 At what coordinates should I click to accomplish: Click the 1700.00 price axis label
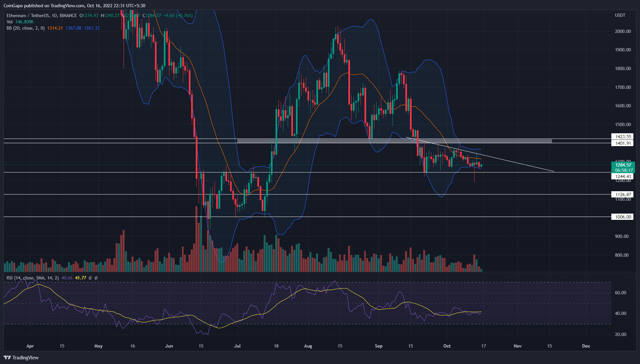[x=623, y=87]
